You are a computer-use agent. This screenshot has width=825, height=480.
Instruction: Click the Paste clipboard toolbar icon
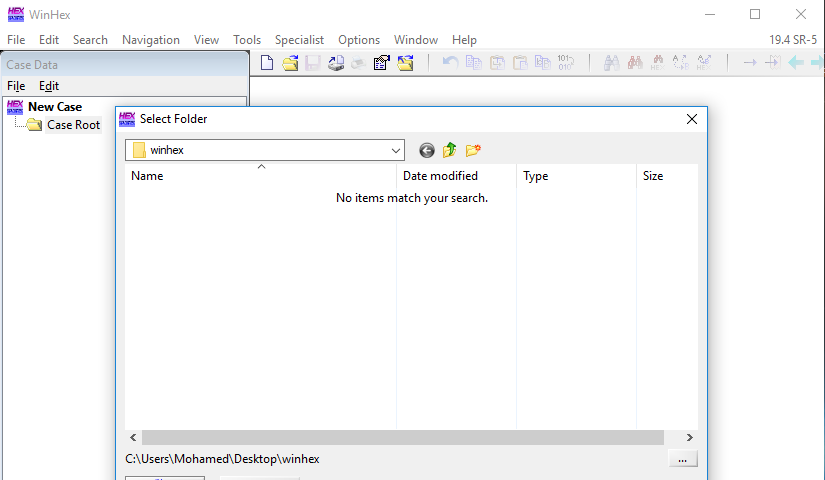click(x=520, y=63)
